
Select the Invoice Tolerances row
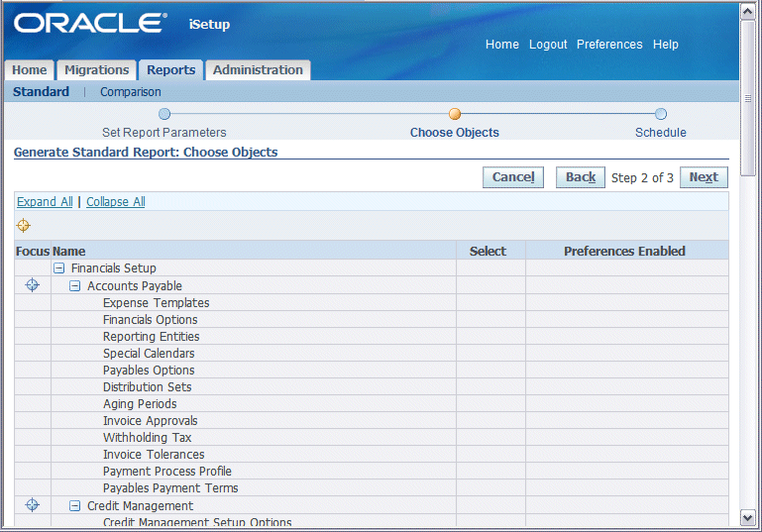372,455
